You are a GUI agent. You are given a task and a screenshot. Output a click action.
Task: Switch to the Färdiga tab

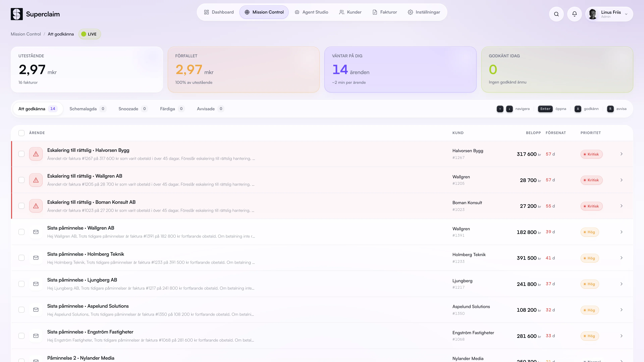172,109
